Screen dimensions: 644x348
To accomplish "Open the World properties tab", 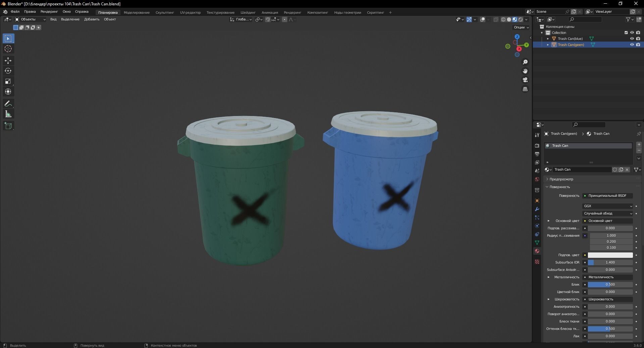I will point(537,179).
